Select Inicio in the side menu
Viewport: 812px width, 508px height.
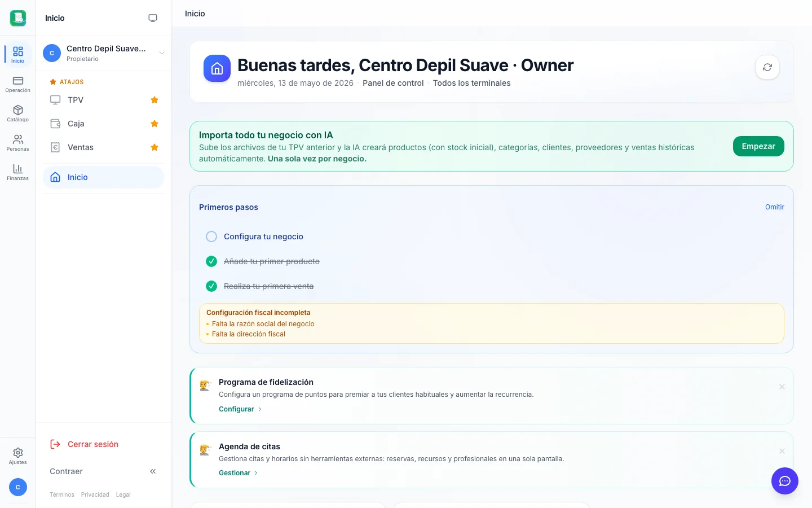pos(103,177)
